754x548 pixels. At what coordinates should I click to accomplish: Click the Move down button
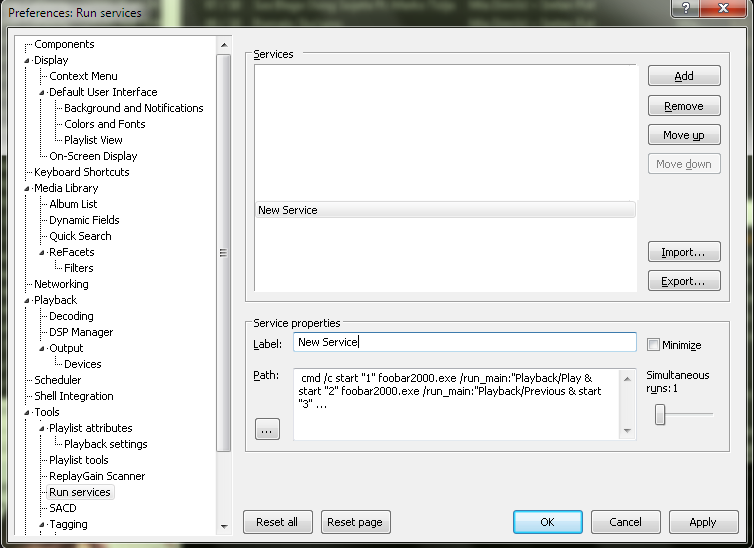pyautogui.click(x=684, y=164)
